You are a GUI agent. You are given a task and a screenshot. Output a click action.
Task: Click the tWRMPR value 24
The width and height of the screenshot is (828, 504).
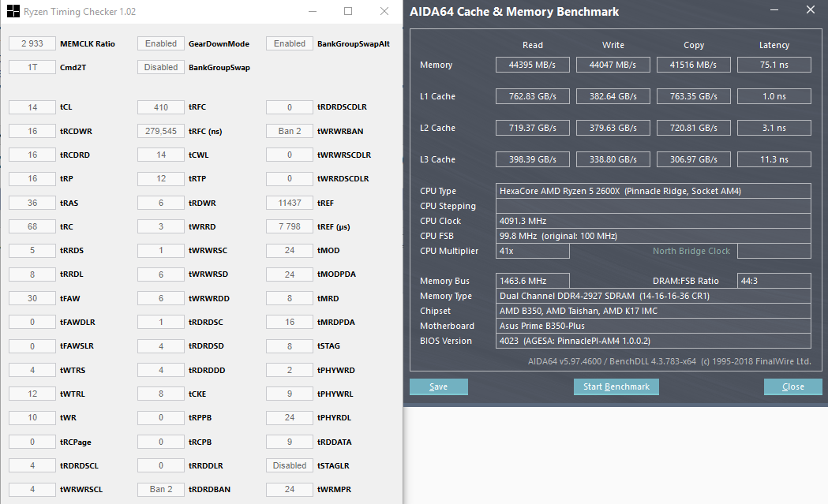pos(290,489)
